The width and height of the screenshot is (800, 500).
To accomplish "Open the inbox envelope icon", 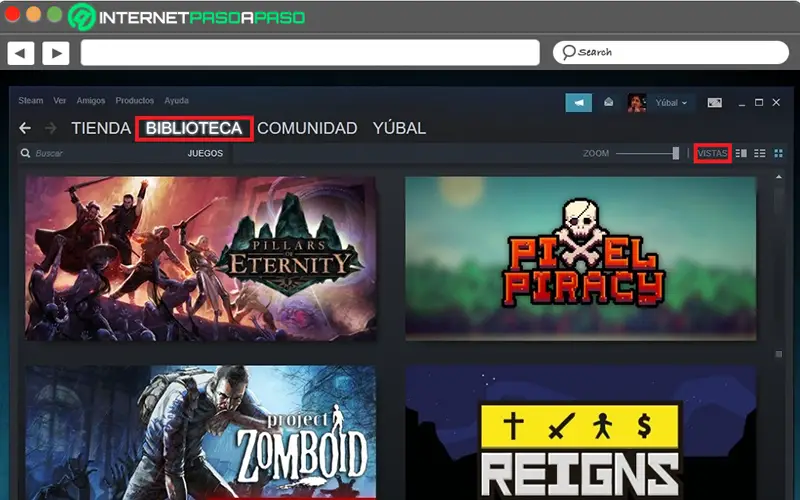I will point(609,102).
